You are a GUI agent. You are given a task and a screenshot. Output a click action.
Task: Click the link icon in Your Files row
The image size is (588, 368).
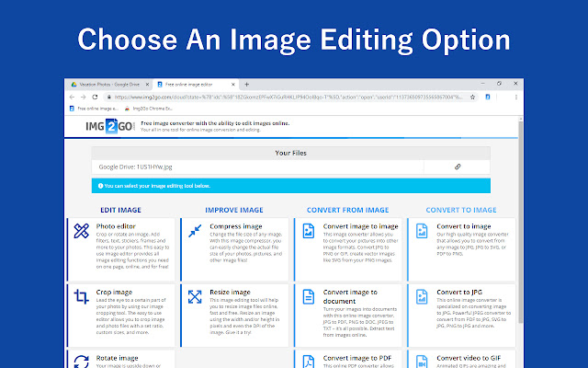[x=458, y=167]
